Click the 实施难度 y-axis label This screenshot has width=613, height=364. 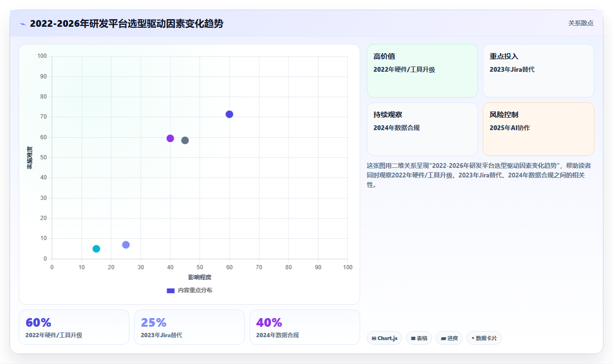30,158
